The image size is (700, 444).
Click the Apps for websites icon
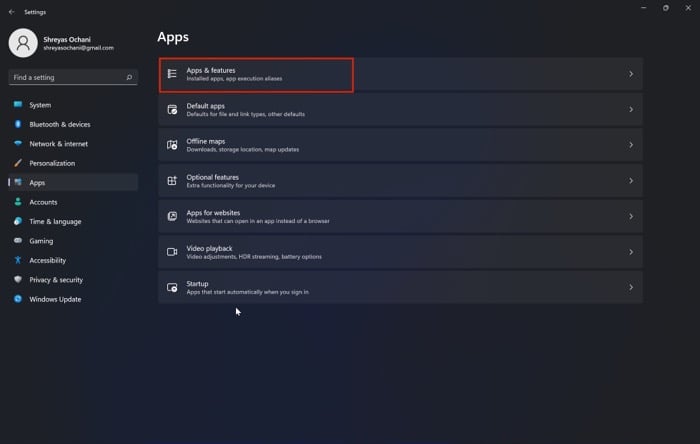click(172, 216)
